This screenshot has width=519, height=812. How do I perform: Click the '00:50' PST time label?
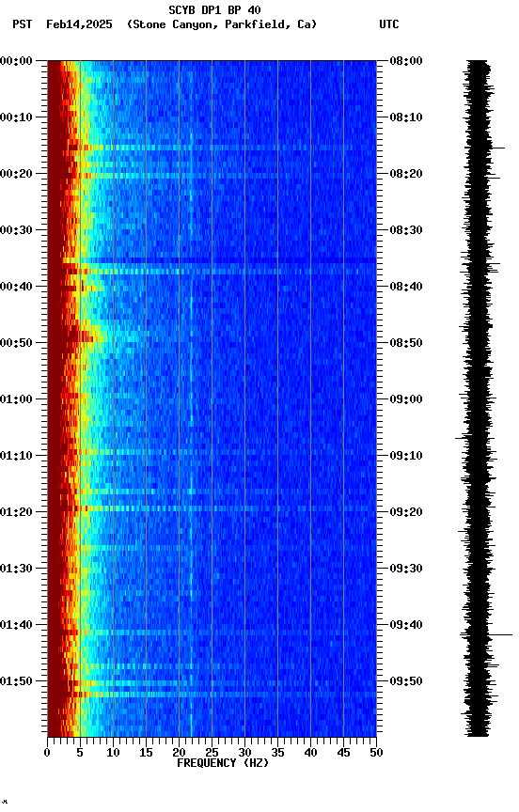pos(16,343)
